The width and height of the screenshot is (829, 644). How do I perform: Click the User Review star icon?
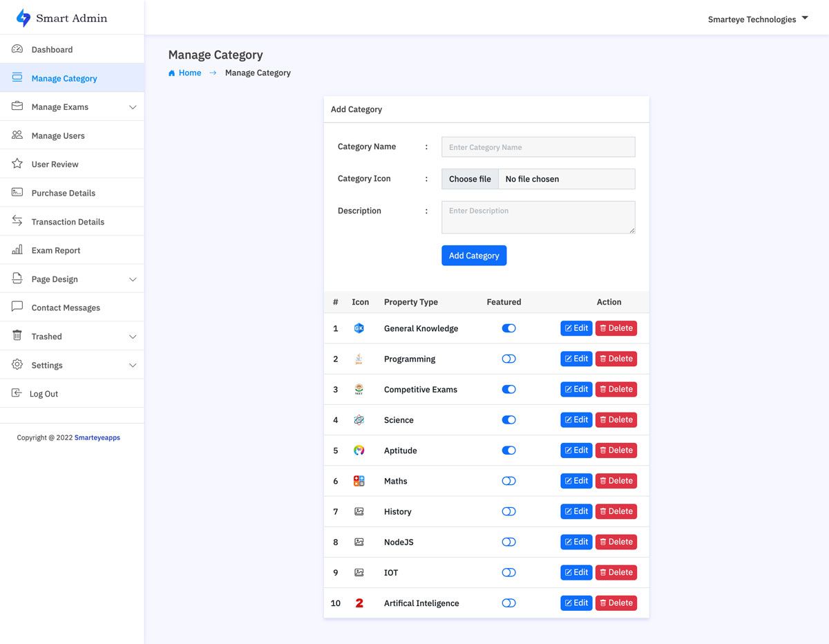17,164
